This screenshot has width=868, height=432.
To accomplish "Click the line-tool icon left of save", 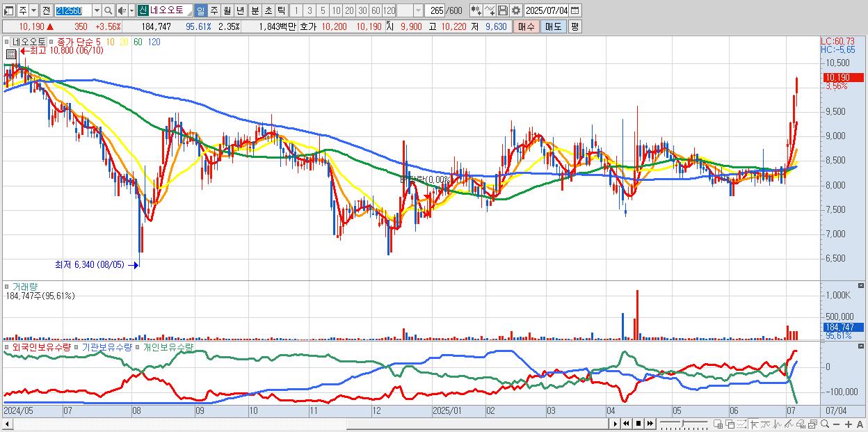I will [x=490, y=10].
